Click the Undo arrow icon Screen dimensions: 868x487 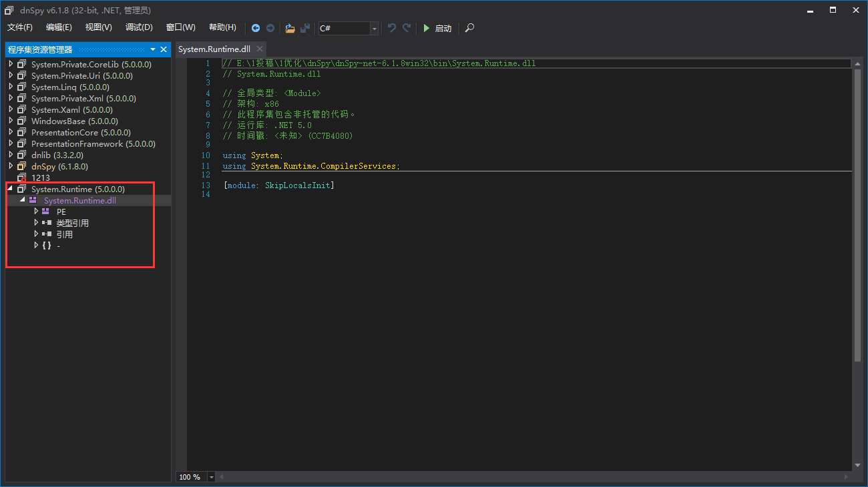click(392, 28)
